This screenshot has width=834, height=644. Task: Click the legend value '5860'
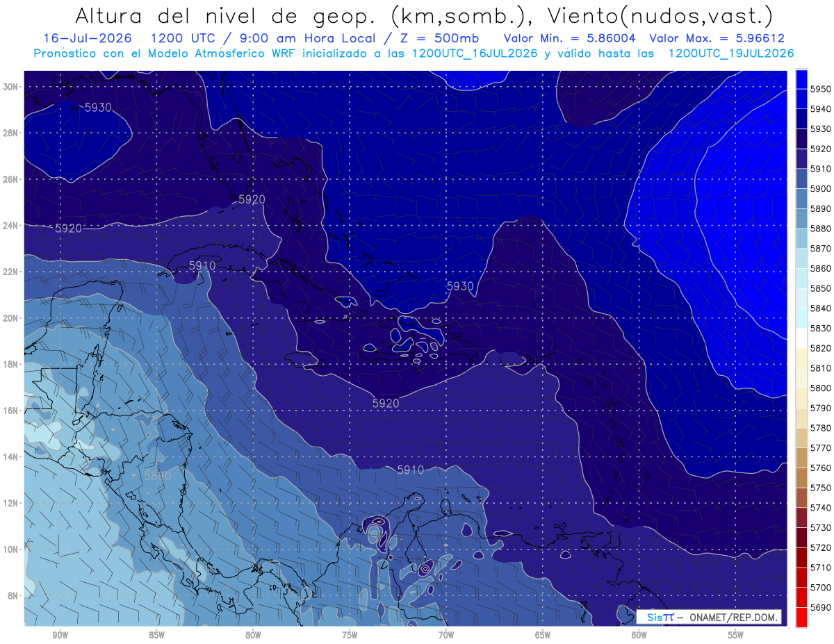[821, 268]
